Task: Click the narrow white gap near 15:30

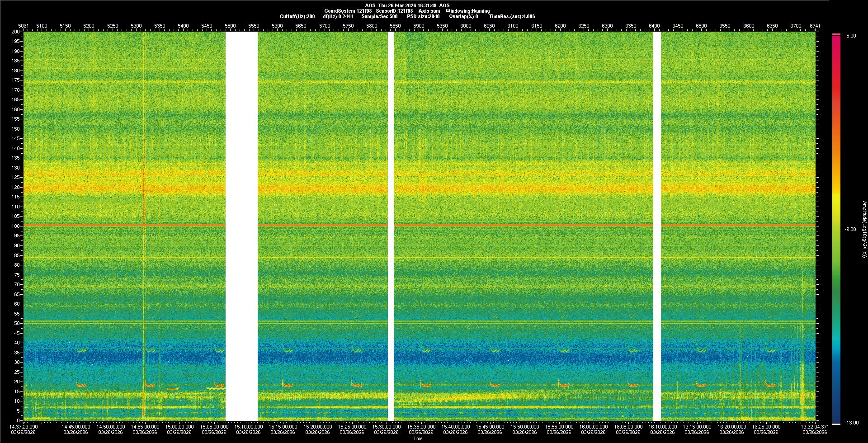Action: (x=391, y=226)
